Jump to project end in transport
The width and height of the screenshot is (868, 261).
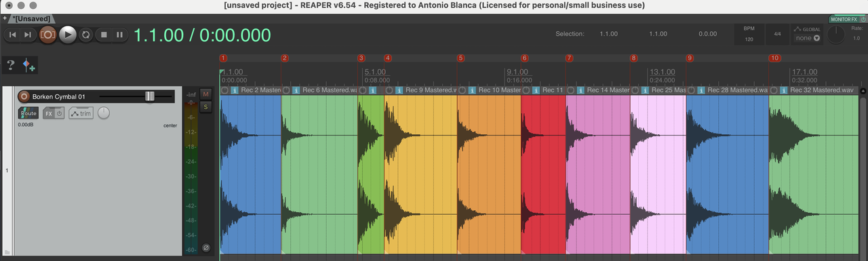point(28,35)
